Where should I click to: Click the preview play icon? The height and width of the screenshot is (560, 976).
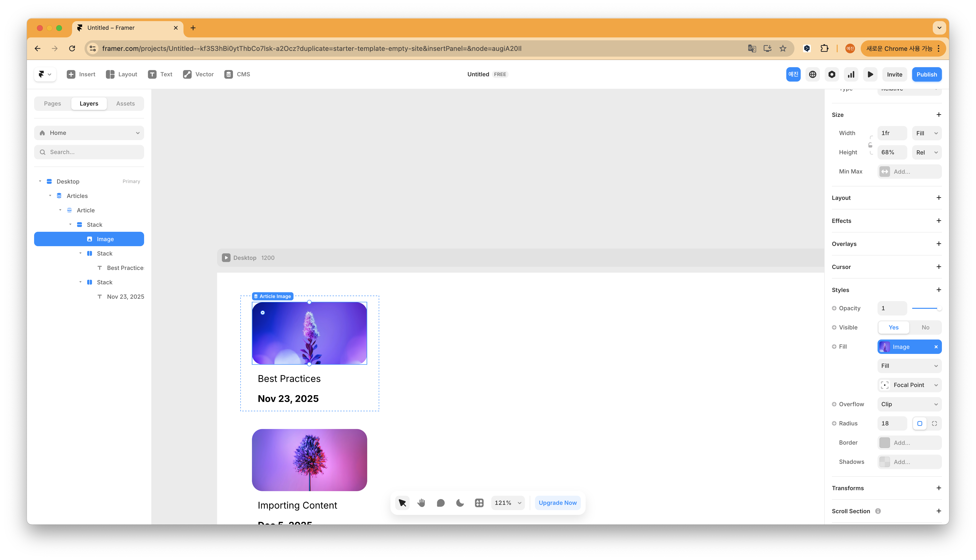click(870, 75)
